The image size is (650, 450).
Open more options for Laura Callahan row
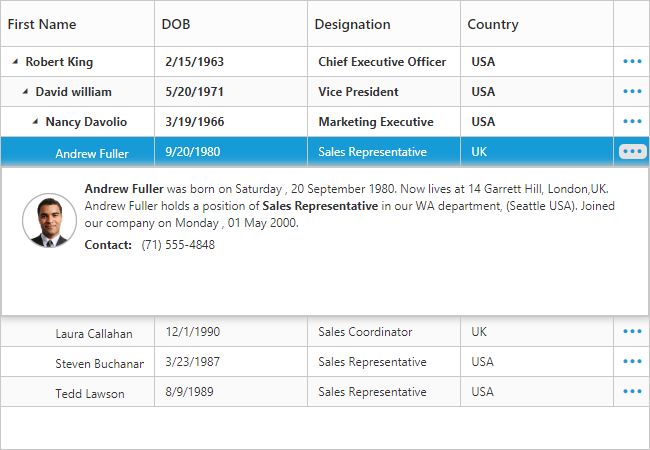coord(632,332)
